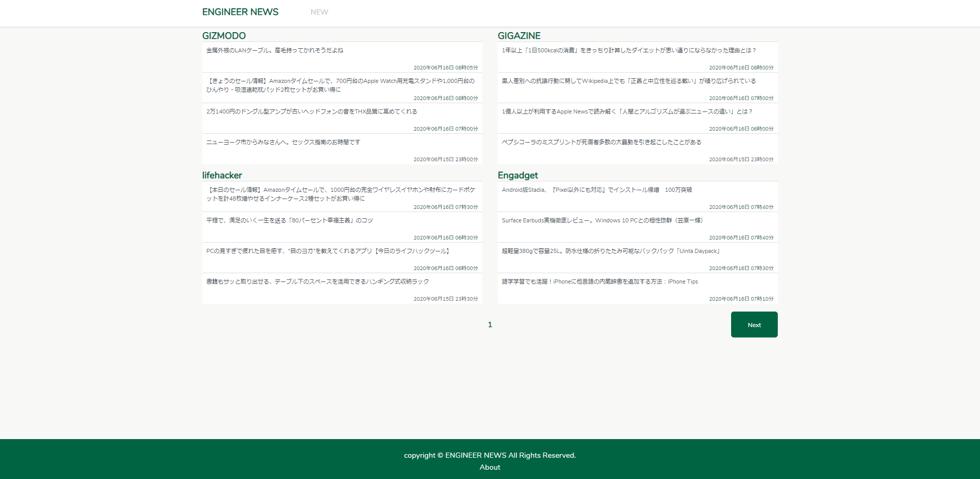The height and width of the screenshot is (479, 980).
Task: Open the 500kcal diet calculation article
Action: point(628,50)
